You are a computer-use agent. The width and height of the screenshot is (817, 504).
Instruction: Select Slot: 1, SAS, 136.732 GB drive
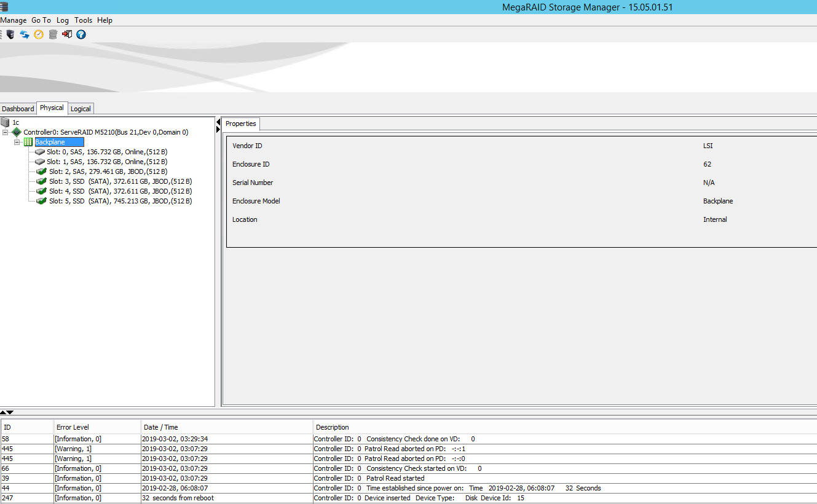[x=107, y=162]
